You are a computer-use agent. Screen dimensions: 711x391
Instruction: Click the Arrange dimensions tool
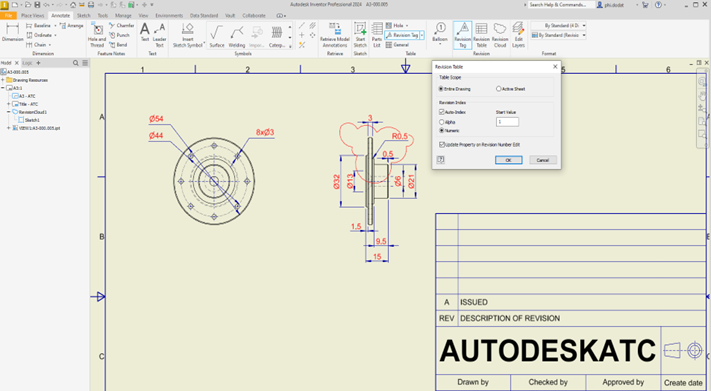pos(72,25)
